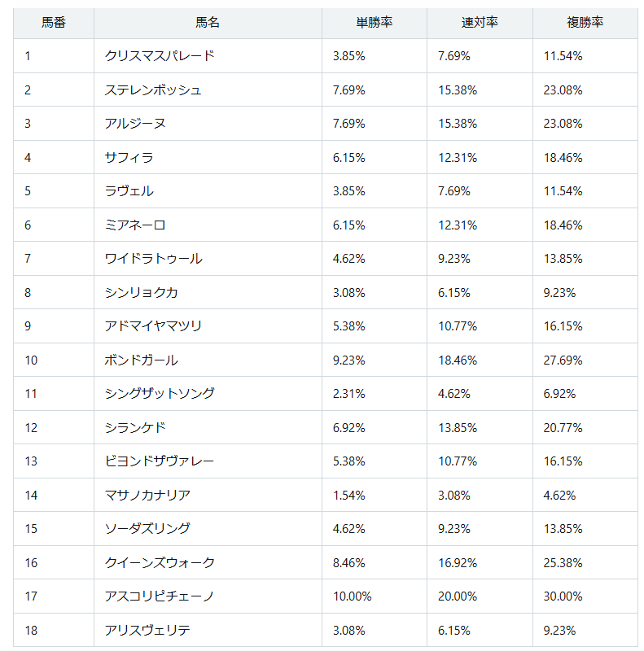
Task: Select the 連対率 column header
Action: [480, 23]
